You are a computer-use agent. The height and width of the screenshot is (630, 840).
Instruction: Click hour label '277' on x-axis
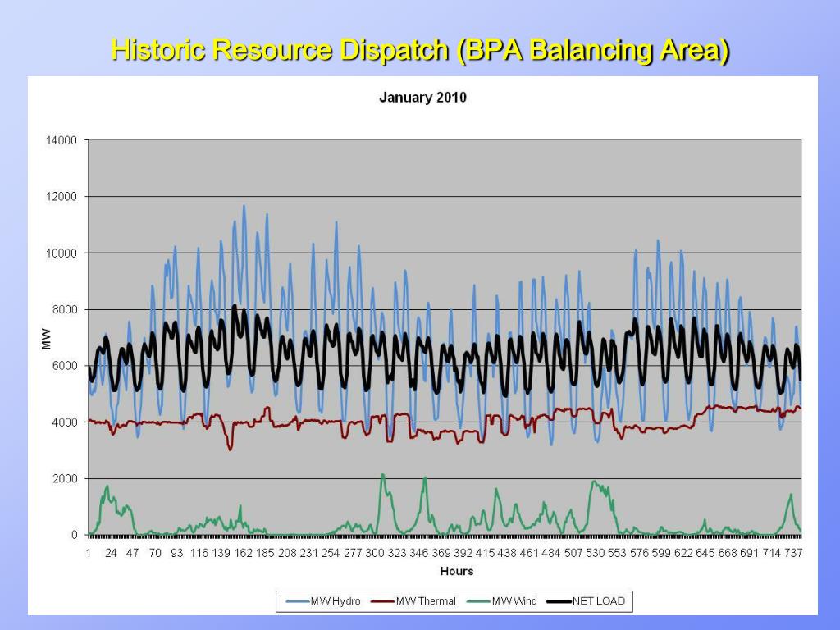353,553
